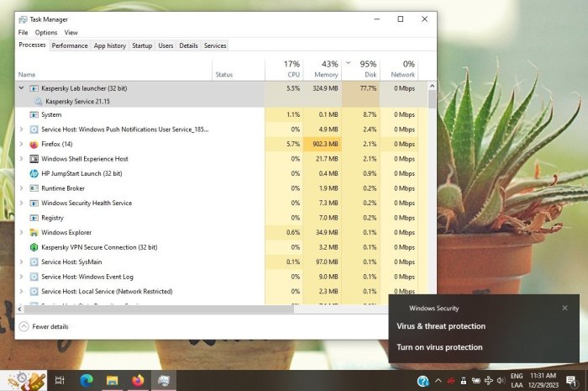This screenshot has height=391, width=588.
Task: Sort processes by Memory column
Action: tap(323, 69)
